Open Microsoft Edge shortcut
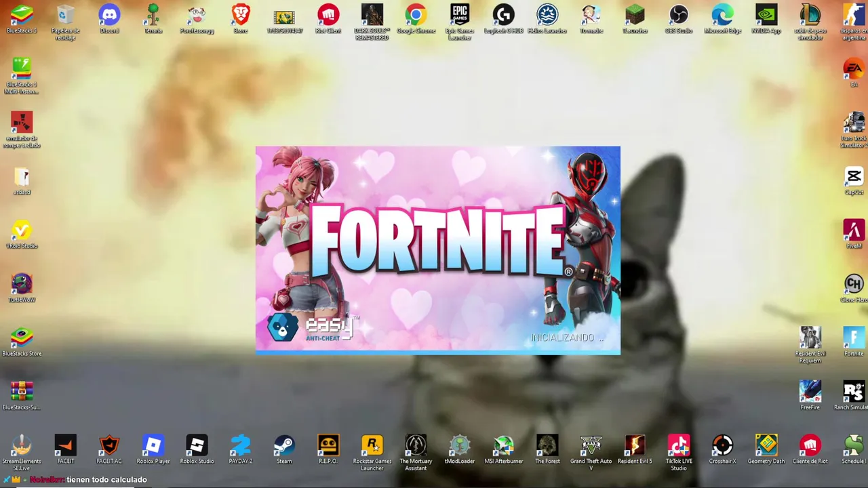The height and width of the screenshot is (488, 868). (722, 19)
